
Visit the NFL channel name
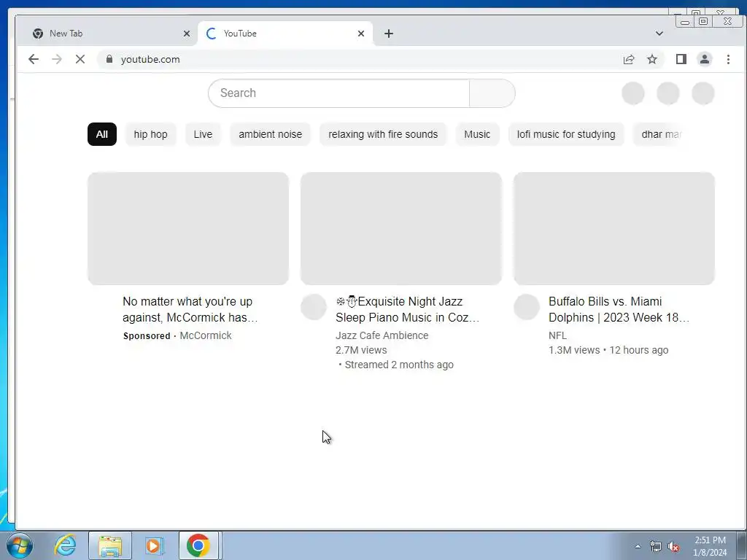tap(557, 335)
